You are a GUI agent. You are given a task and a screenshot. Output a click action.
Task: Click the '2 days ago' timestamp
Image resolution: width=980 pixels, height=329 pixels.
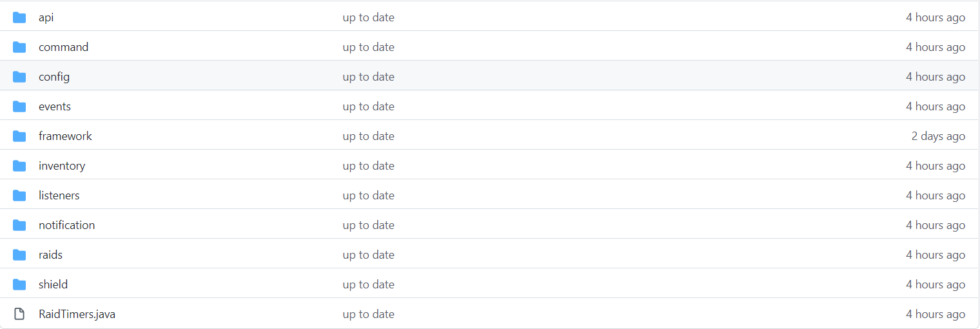coord(938,136)
